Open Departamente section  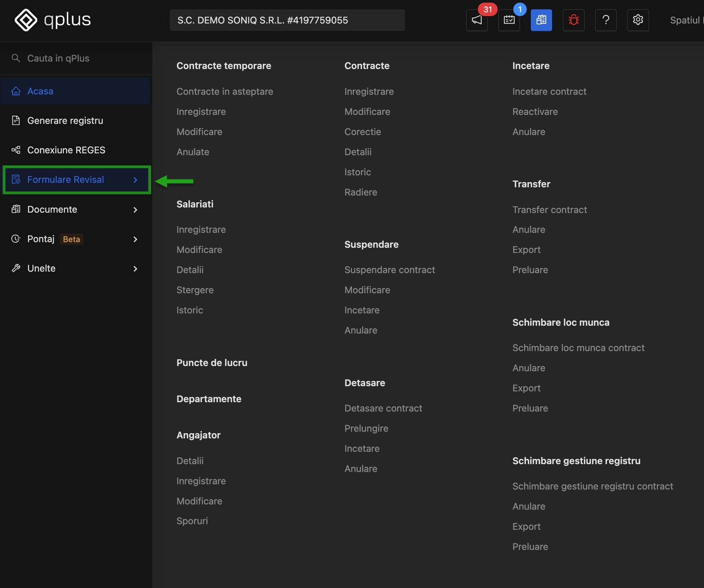[209, 399]
